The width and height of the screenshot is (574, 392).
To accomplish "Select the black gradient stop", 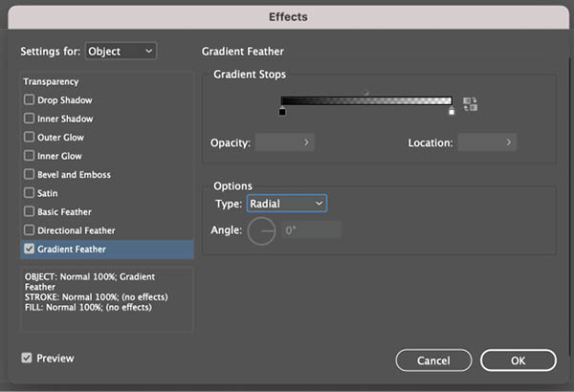I will tap(282, 111).
